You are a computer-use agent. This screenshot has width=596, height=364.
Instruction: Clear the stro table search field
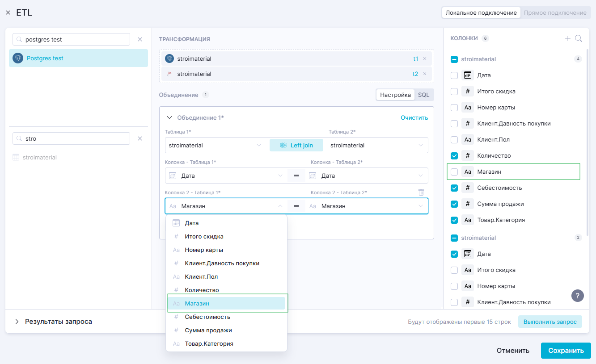[140, 138]
